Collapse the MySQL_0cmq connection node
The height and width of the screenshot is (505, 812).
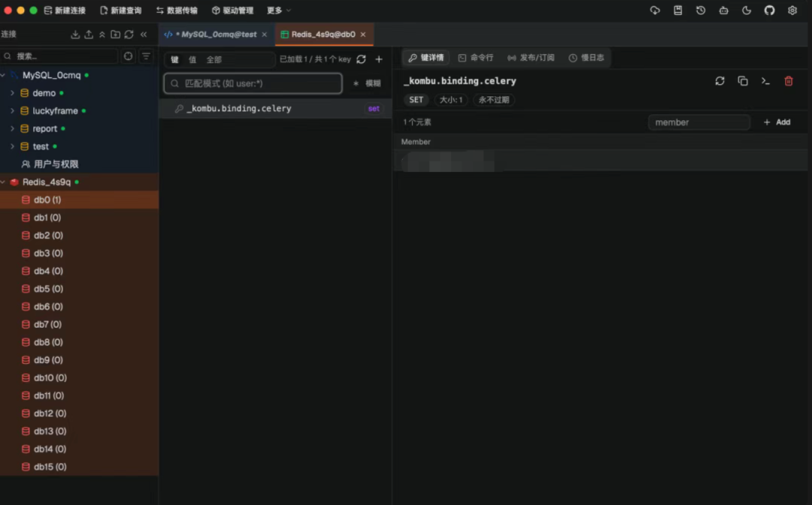pyautogui.click(x=3, y=76)
